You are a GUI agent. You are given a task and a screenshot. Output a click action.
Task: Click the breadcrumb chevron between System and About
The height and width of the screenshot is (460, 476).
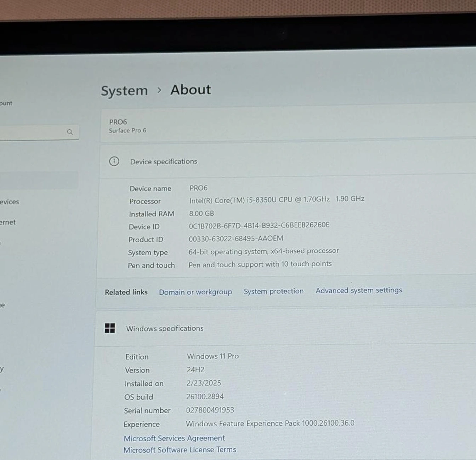pyautogui.click(x=159, y=90)
